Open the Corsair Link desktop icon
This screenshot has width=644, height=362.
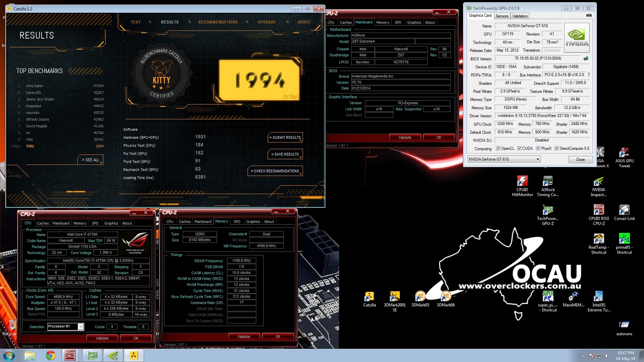(x=624, y=212)
